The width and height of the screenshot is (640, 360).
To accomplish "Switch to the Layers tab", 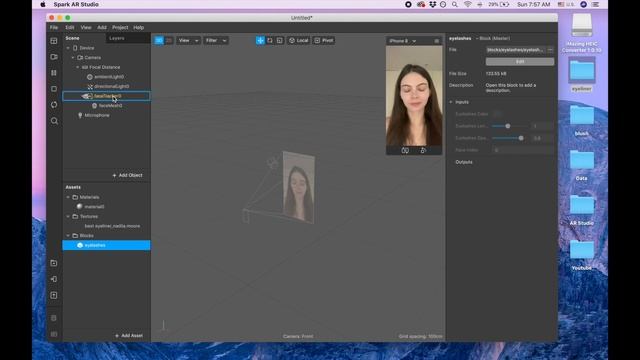I will (117, 38).
